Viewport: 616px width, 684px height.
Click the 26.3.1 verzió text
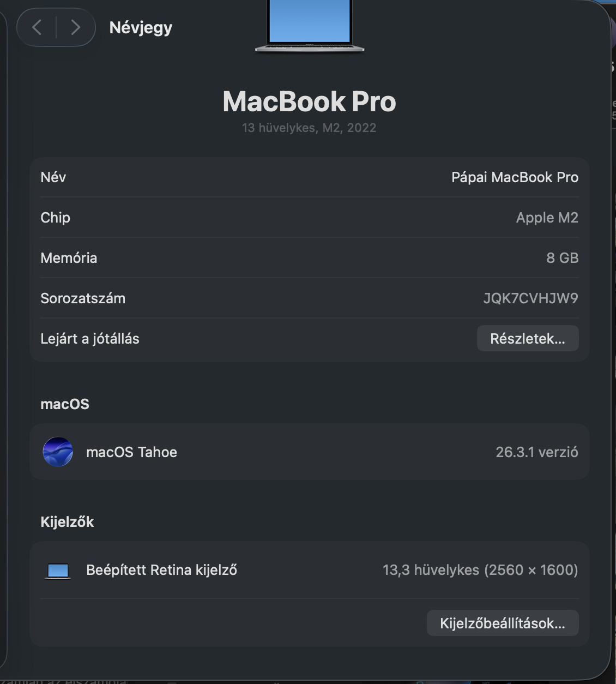536,452
